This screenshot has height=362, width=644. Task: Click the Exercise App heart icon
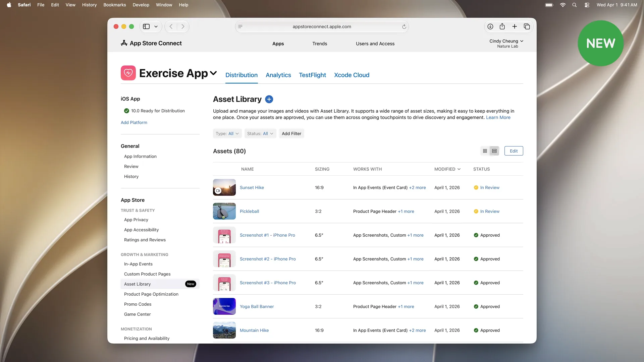click(128, 73)
